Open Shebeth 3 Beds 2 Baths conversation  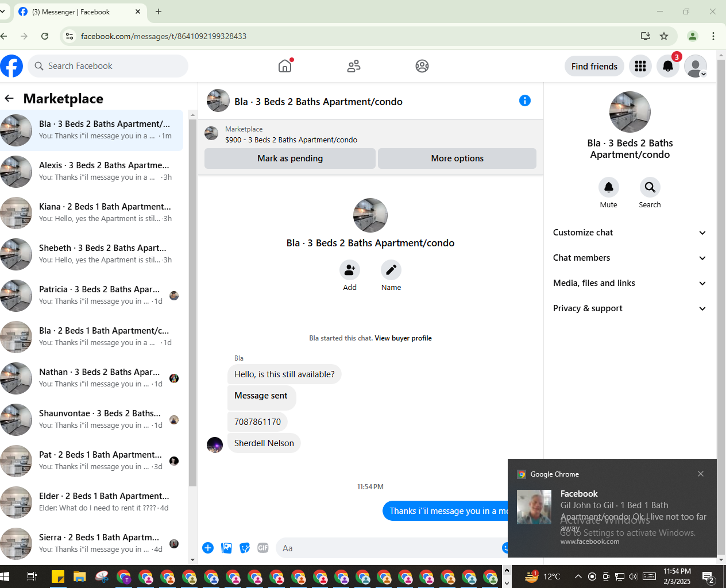92,254
